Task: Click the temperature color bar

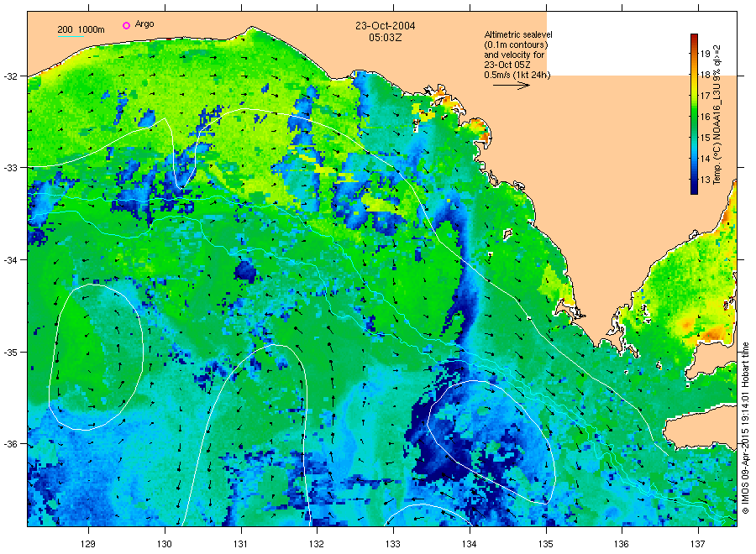Action: coord(695,114)
